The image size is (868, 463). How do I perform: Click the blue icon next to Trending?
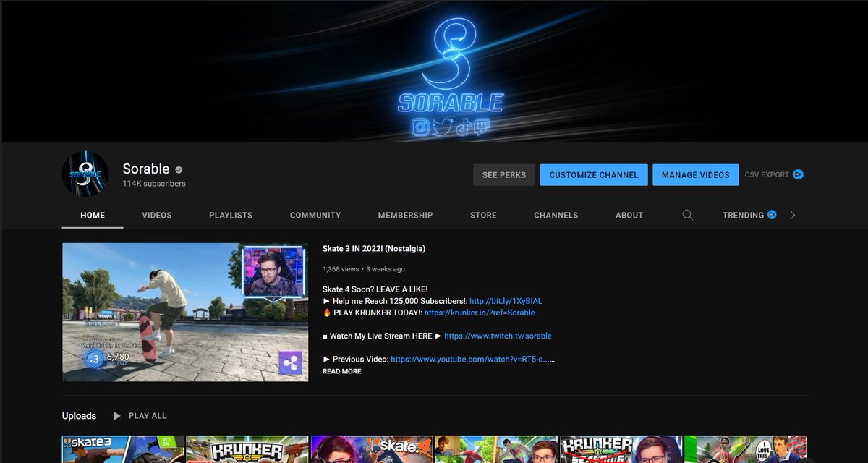[x=772, y=215]
